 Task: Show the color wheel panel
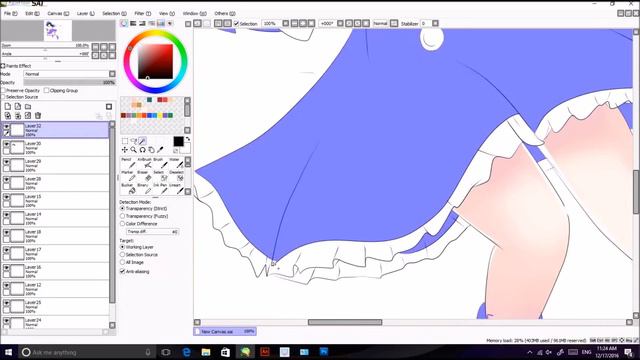(124, 24)
